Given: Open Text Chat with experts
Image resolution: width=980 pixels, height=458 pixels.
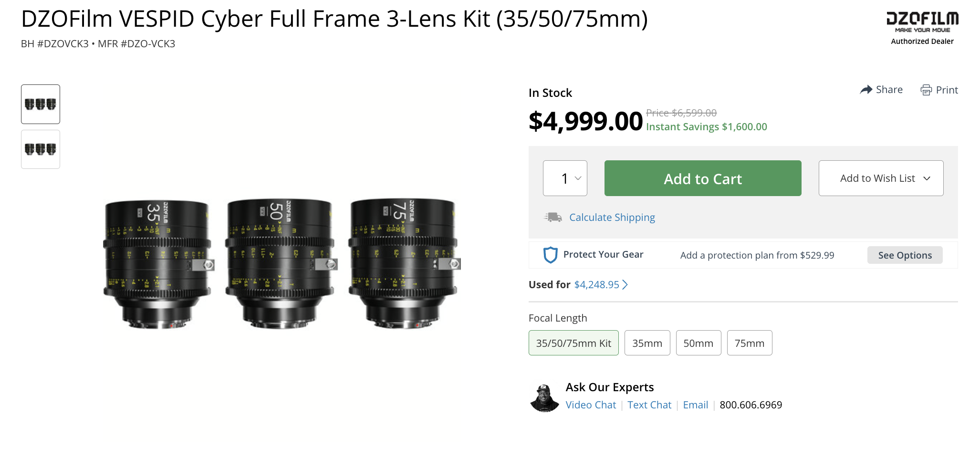Looking at the screenshot, I should coord(649,405).
